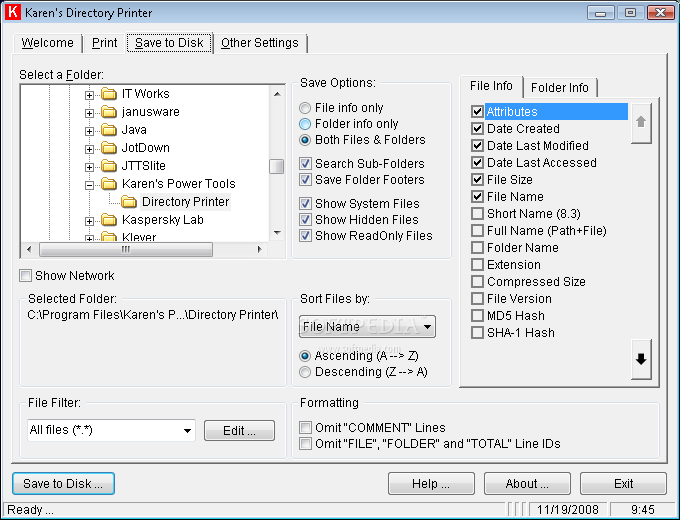Image resolution: width=680 pixels, height=520 pixels.
Task: Click the Directory Printer folder icon
Action: (x=129, y=202)
